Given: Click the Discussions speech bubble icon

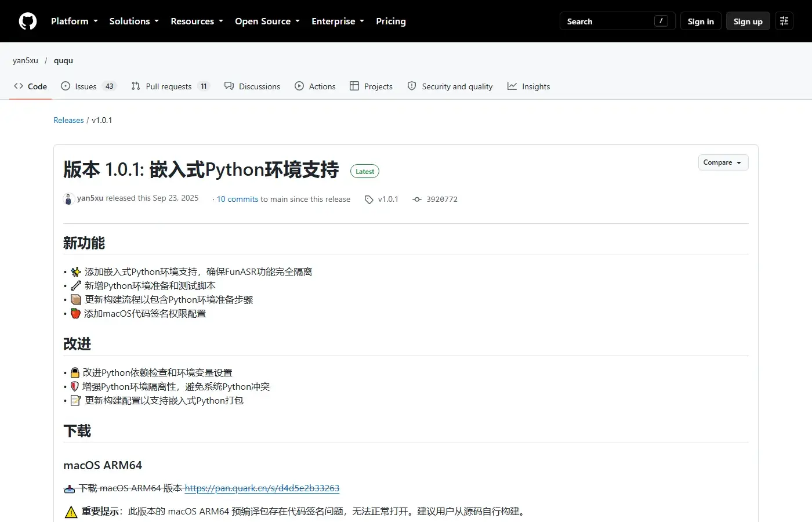Looking at the screenshot, I should 229,86.
